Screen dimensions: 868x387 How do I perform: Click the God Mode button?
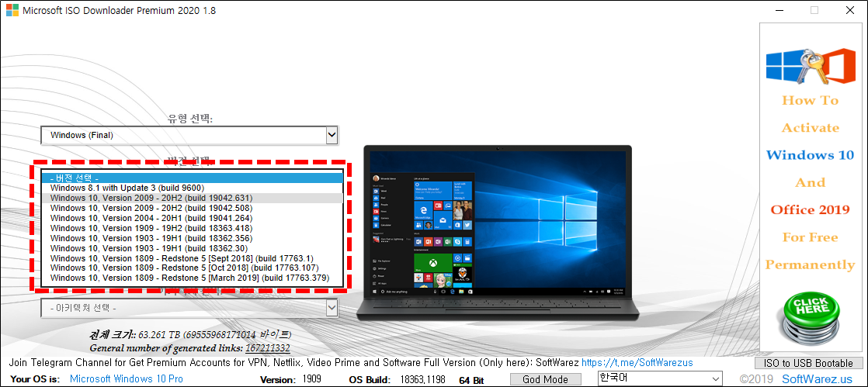pos(545,379)
